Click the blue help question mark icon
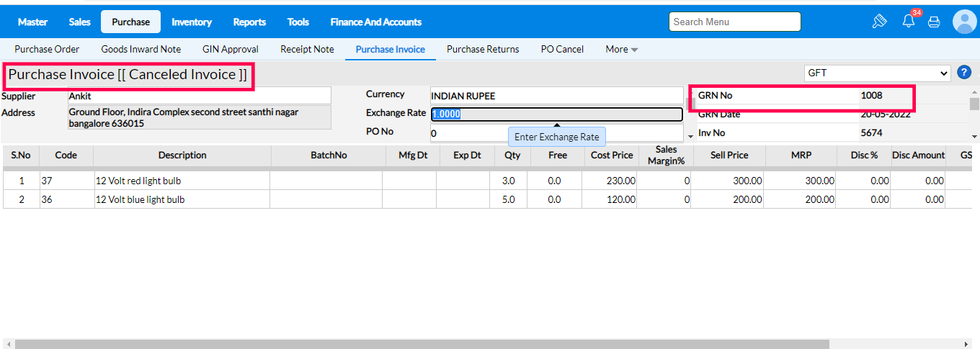 (964, 73)
